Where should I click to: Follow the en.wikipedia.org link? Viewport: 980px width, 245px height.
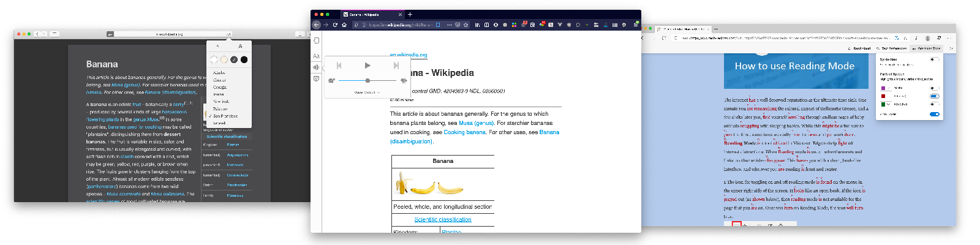[409, 55]
